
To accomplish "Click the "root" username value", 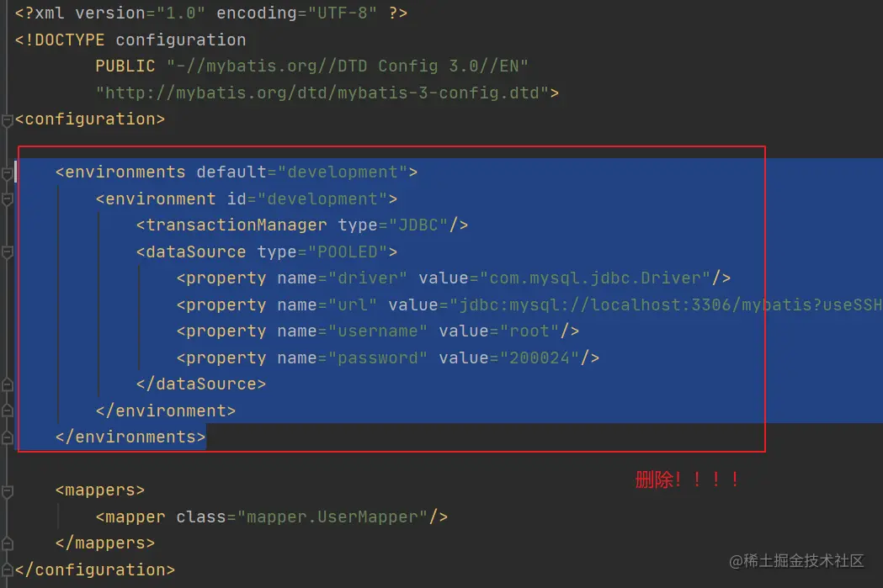I will (529, 331).
